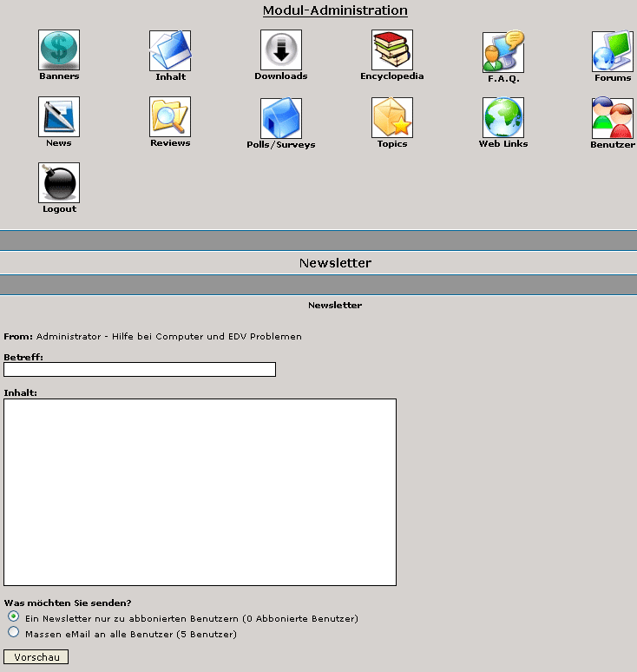The width and height of the screenshot is (637, 672).
Task: Select newsletter to subscribed users only option
Action: [13, 616]
